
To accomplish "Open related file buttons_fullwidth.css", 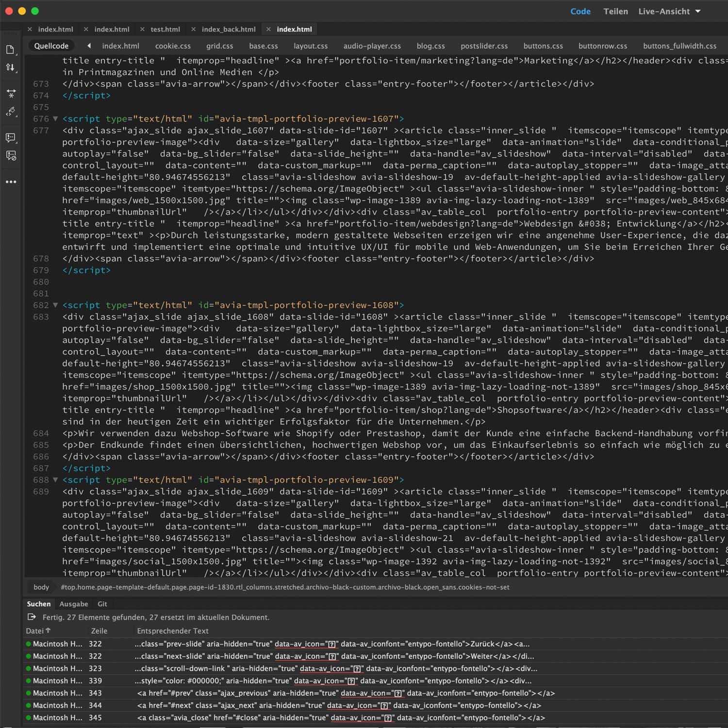I will [679, 46].
